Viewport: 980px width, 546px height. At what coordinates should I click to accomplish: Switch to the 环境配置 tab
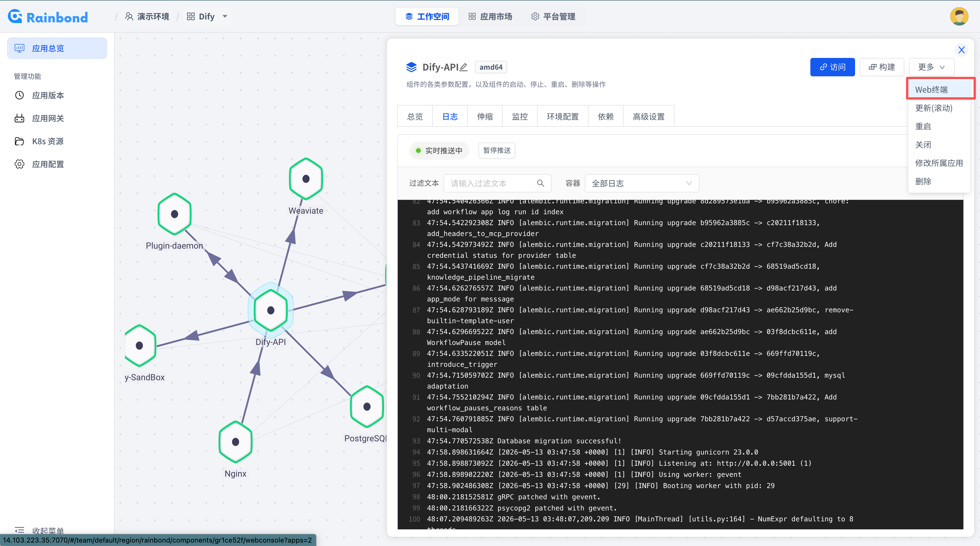pos(563,116)
